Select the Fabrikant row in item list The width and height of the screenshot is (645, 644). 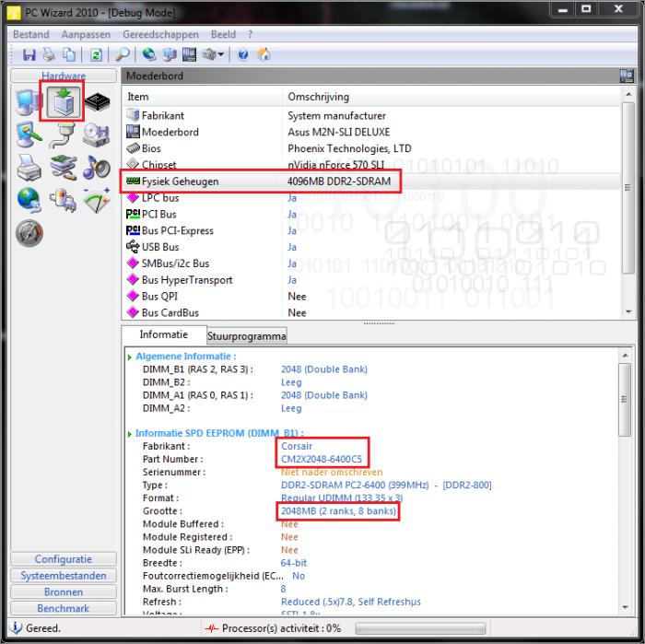pyautogui.click(x=371, y=115)
